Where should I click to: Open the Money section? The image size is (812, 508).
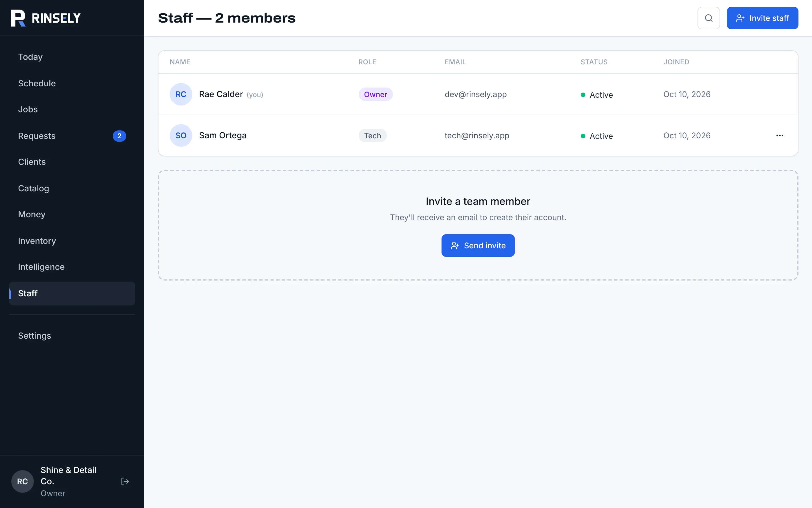tap(72, 214)
